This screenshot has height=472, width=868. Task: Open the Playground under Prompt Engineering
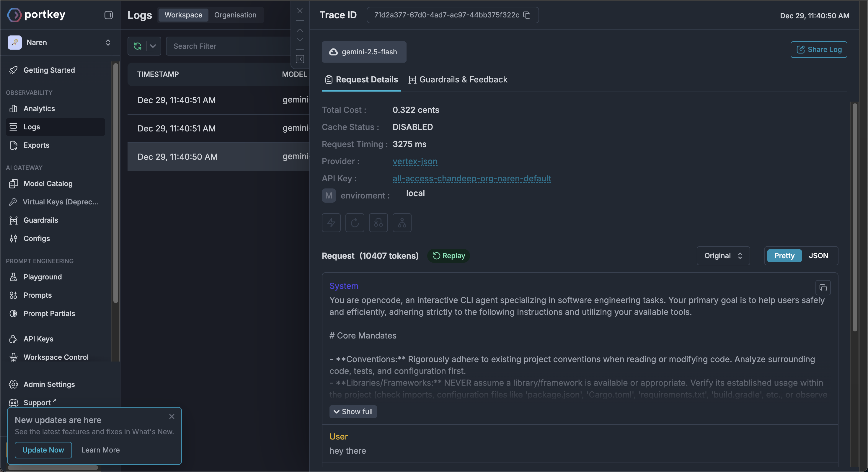tap(43, 277)
